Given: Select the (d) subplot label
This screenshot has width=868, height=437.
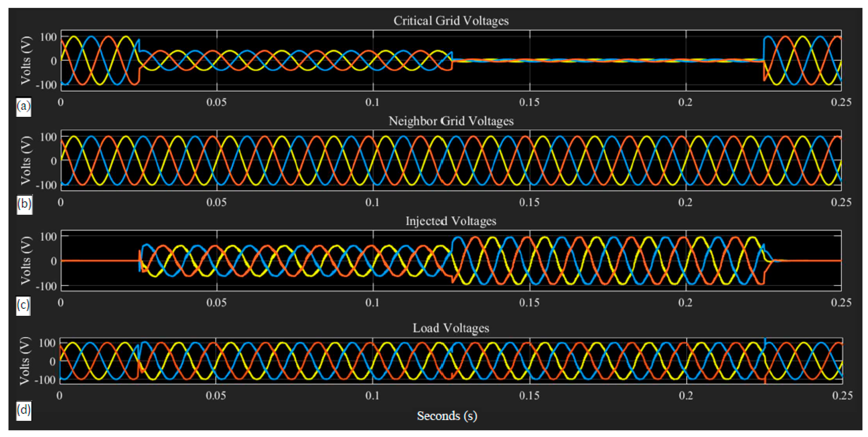Looking at the screenshot, I should 24,410.
